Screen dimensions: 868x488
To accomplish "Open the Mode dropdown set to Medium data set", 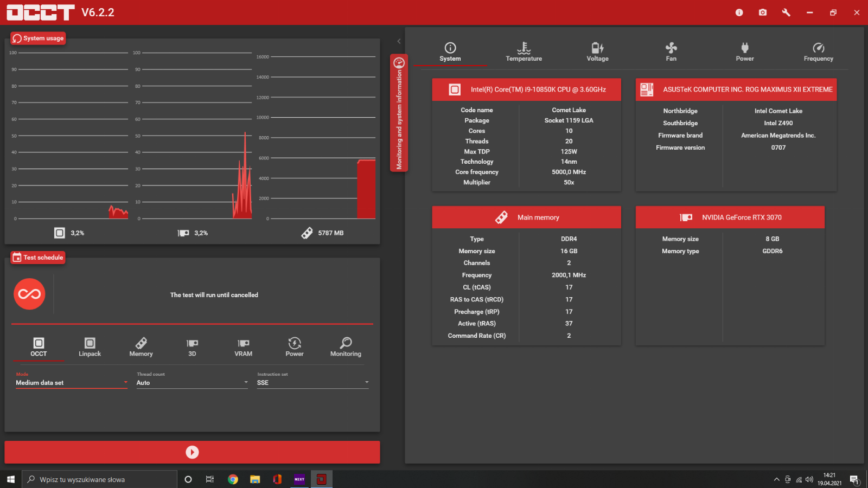I will point(72,382).
